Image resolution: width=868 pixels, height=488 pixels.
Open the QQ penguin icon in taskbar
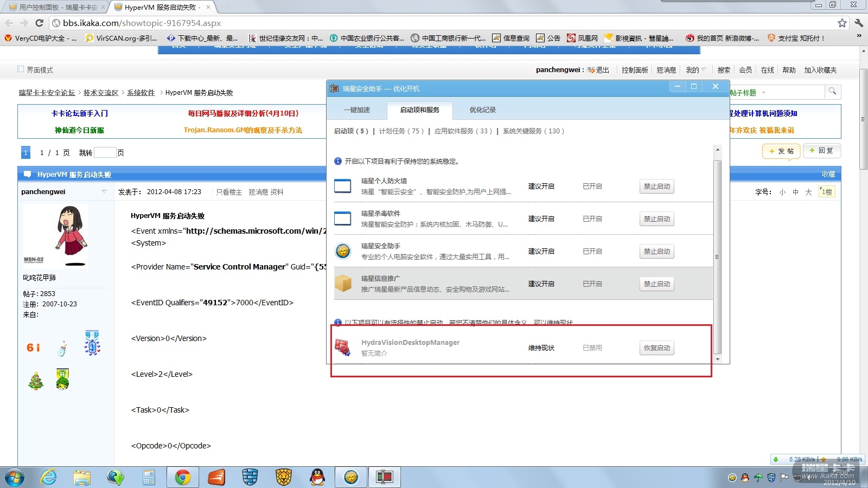point(317,477)
